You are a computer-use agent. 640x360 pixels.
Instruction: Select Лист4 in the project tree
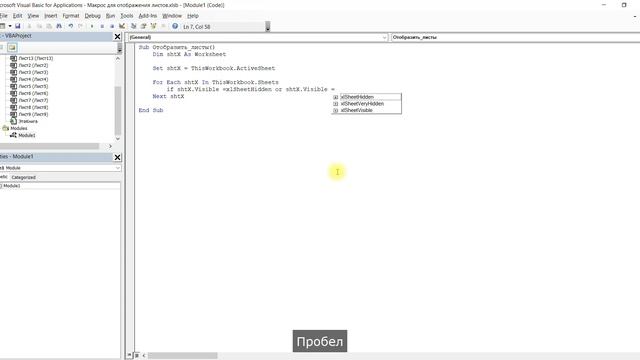(x=33, y=79)
